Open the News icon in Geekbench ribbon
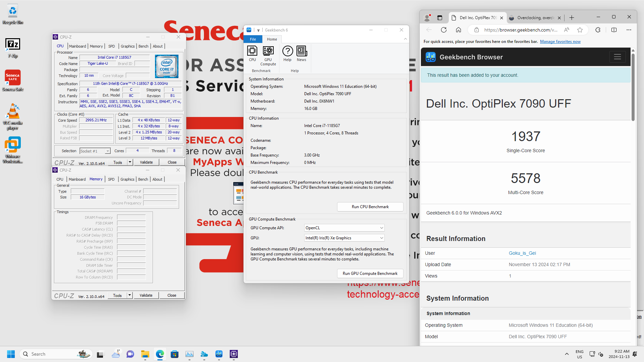 pos(302,54)
